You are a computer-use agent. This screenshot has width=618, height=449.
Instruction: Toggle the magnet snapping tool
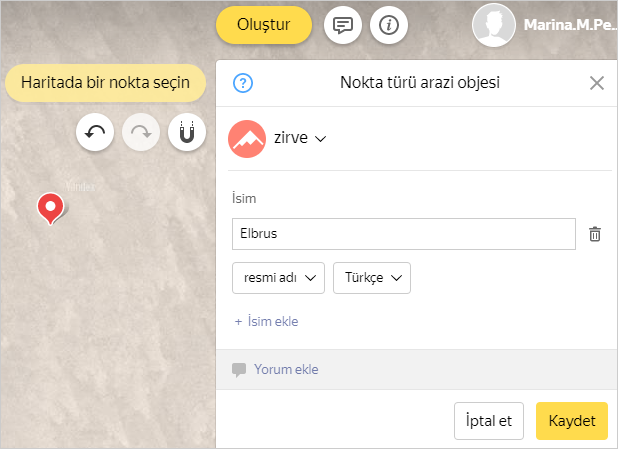click(x=187, y=132)
